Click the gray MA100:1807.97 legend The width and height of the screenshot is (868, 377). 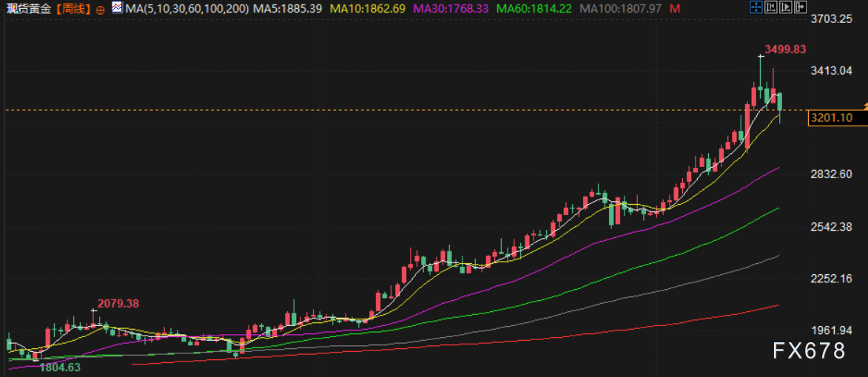621,9
